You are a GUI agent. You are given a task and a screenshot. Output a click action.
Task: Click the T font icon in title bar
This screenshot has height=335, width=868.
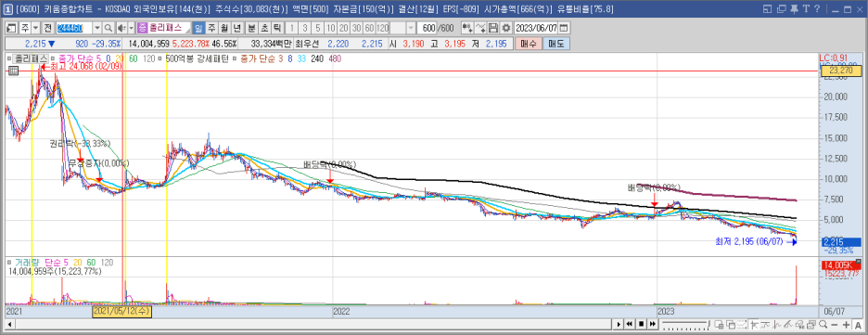(x=806, y=9)
